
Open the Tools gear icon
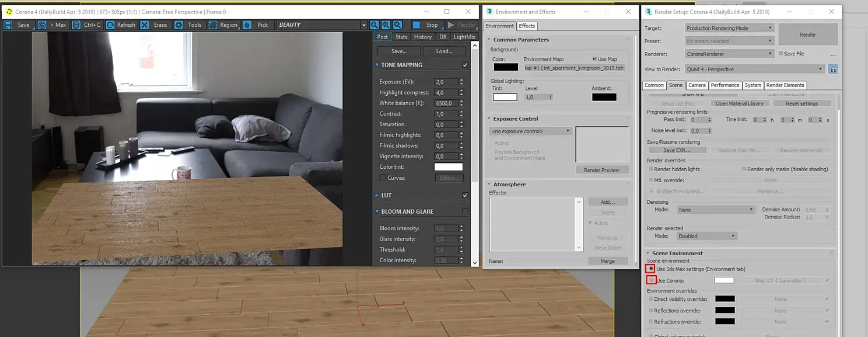click(178, 25)
